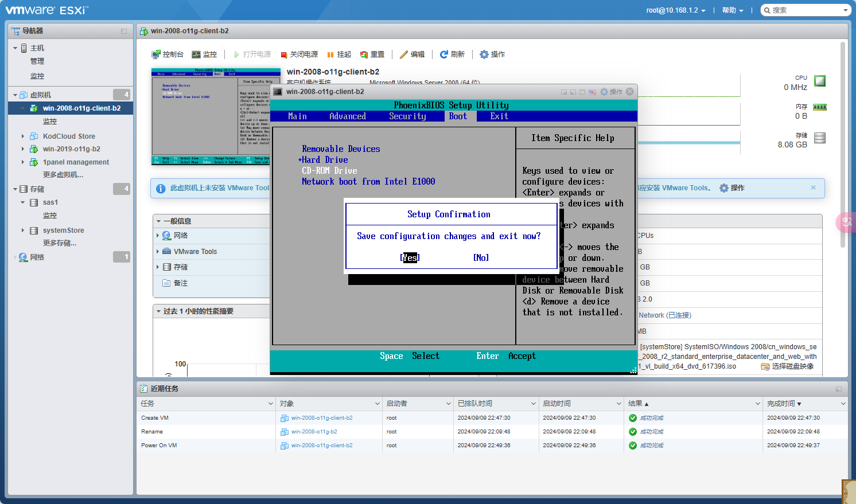Open 更多虚拟机... more VMs link
This screenshot has width=856, height=504.
click(63, 175)
